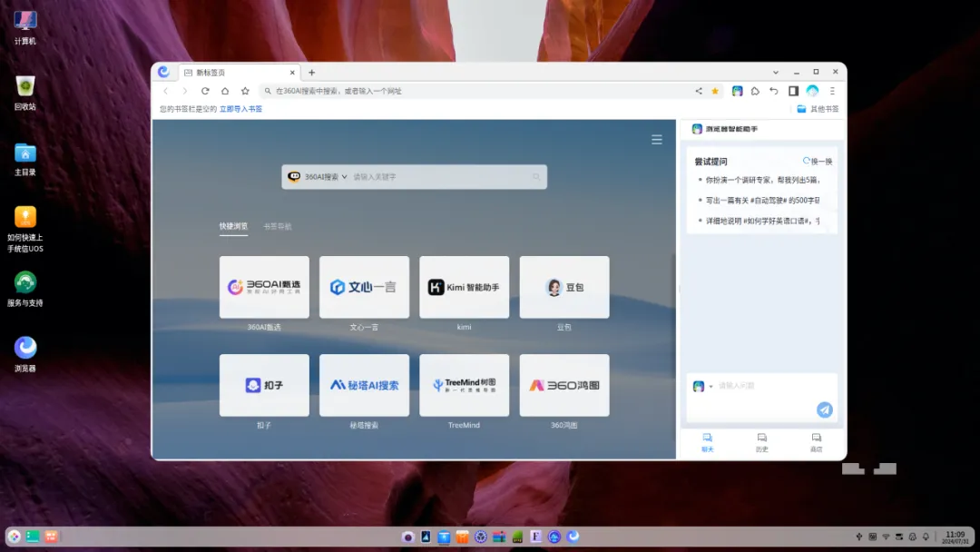Screen dimensions: 980x552
Task: Open the extensions puzzle icon
Action: coord(755,91)
